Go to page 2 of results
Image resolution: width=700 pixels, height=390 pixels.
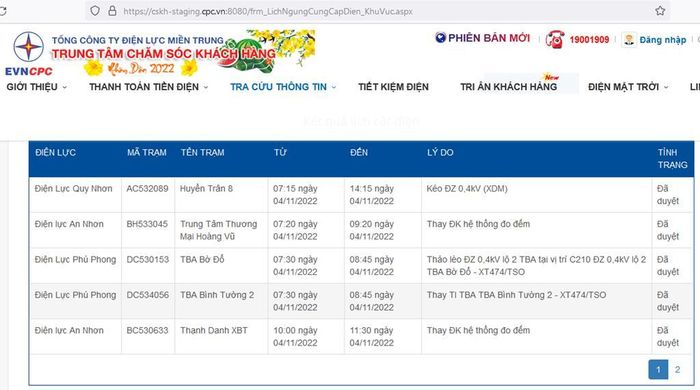[677, 369]
